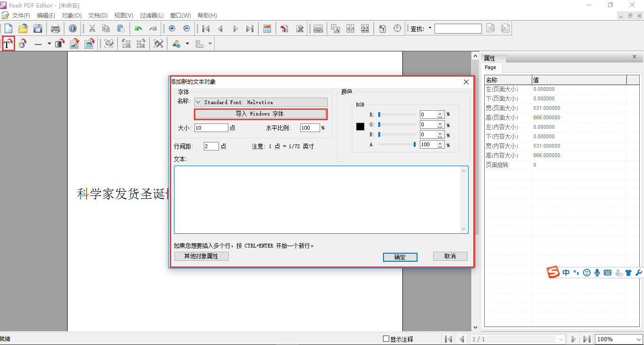Open the line tool dropdown arrow

[x=49, y=44]
